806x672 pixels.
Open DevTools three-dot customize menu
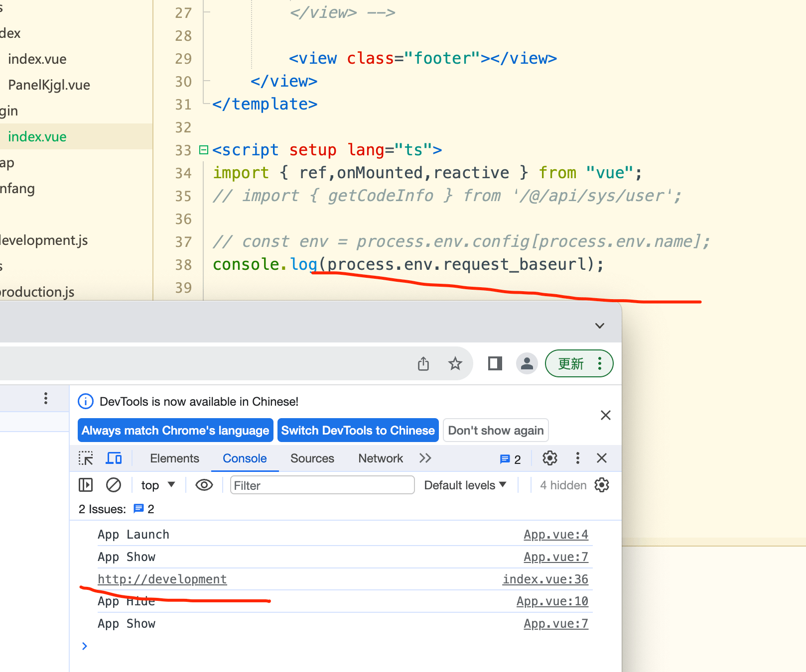(x=577, y=458)
